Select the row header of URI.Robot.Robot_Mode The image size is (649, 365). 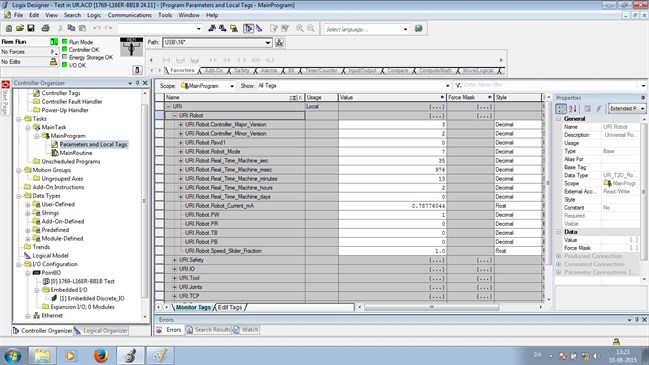[159, 151]
